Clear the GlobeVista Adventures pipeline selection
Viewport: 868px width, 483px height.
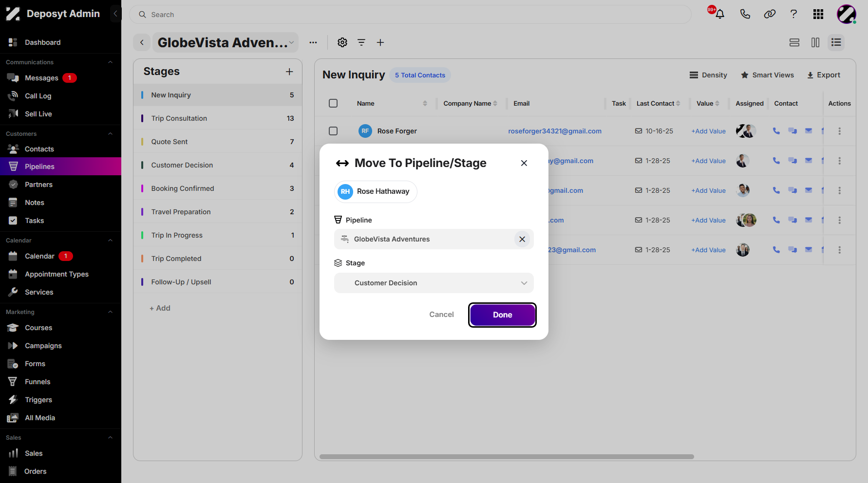tap(522, 239)
